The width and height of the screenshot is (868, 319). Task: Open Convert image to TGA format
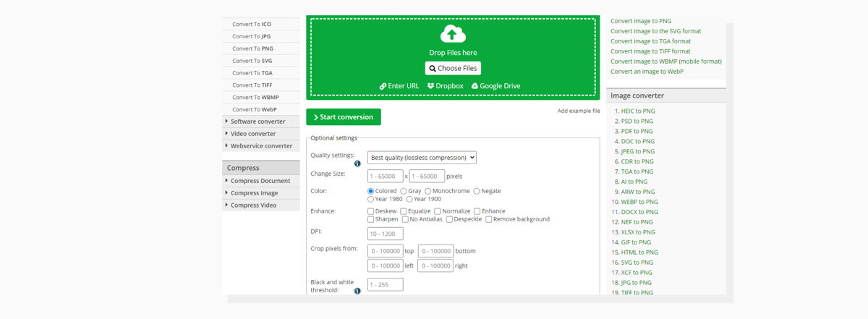651,41
